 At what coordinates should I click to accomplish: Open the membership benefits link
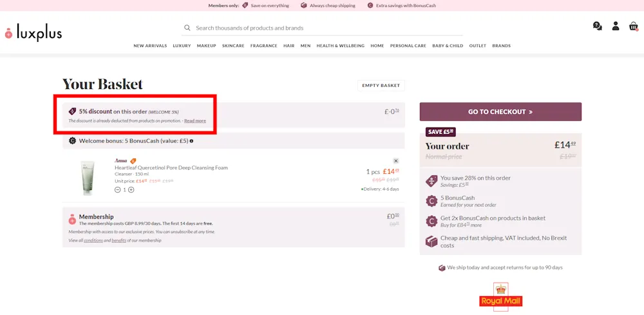coord(118,241)
